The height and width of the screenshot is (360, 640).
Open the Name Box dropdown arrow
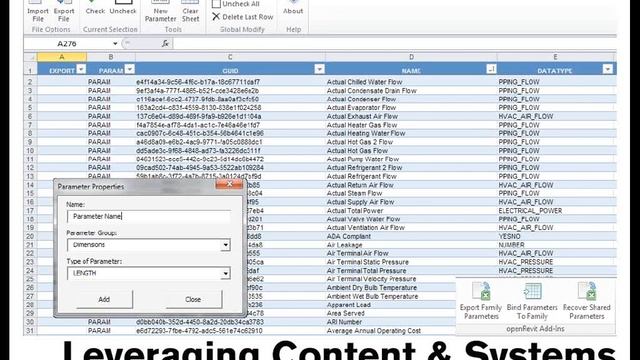tap(115, 44)
